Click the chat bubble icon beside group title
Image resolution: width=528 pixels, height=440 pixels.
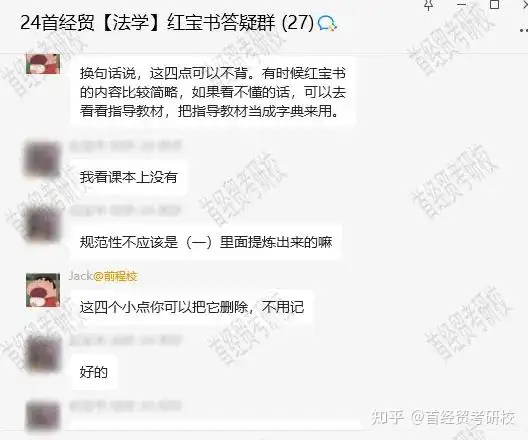(327, 24)
